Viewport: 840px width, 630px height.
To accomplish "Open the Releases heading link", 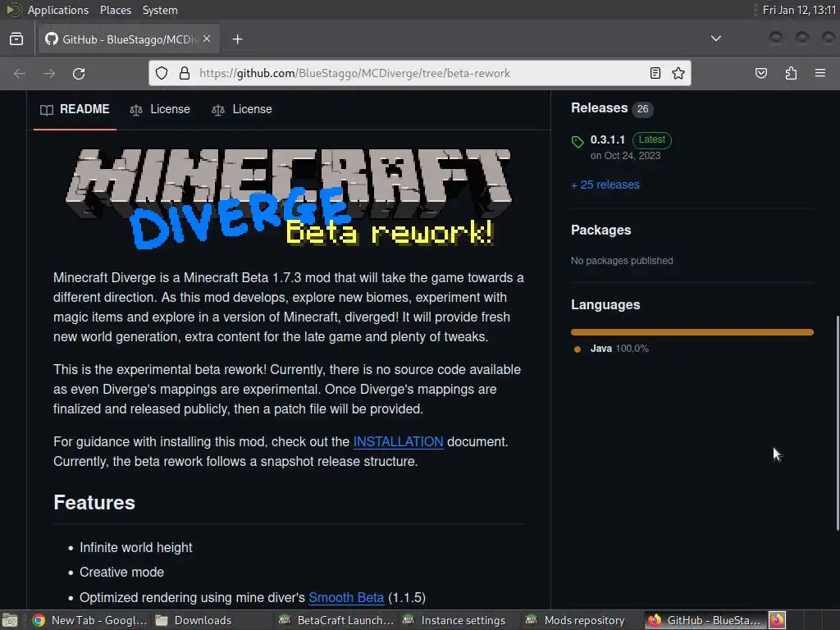I will (x=599, y=107).
